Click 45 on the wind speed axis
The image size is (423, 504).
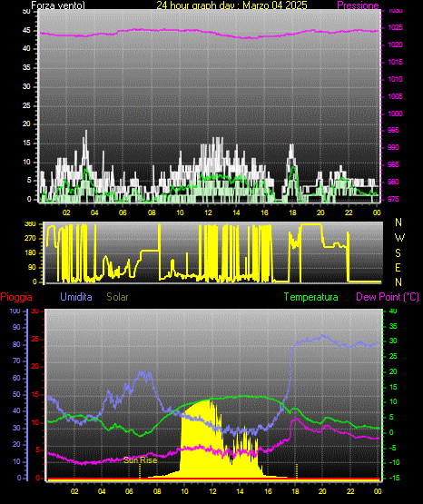26,31
